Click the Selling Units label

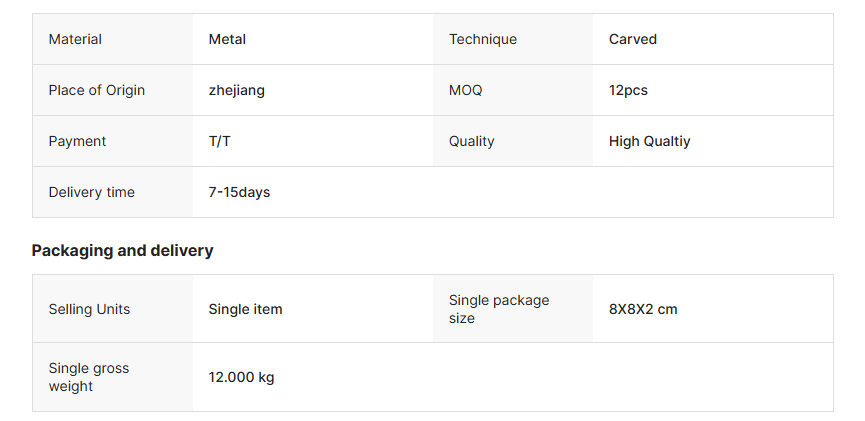click(x=90, y=309)
